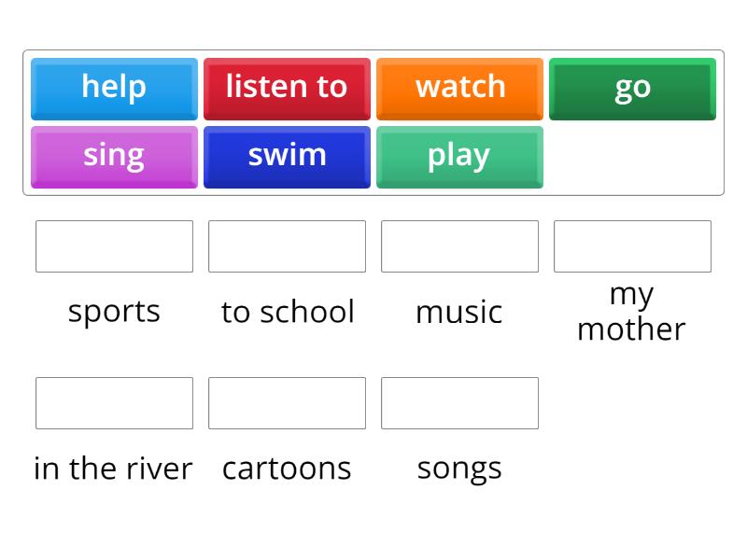Select the drop box above "music"

(x=459, y=246)
